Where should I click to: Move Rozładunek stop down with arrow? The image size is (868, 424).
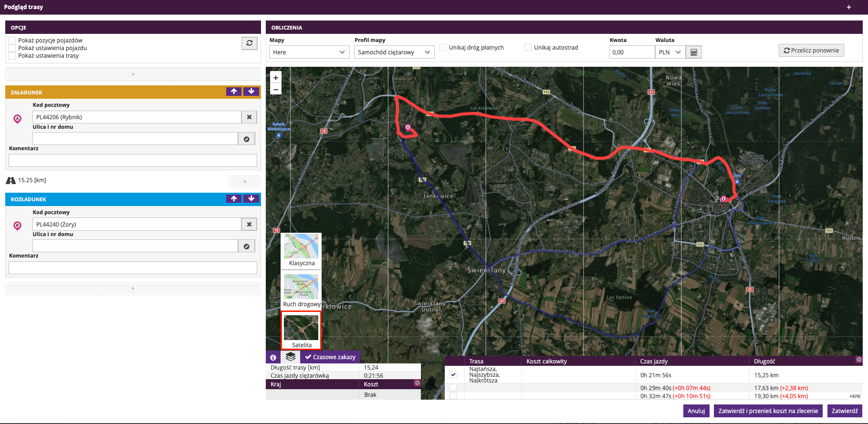[251, 198]
